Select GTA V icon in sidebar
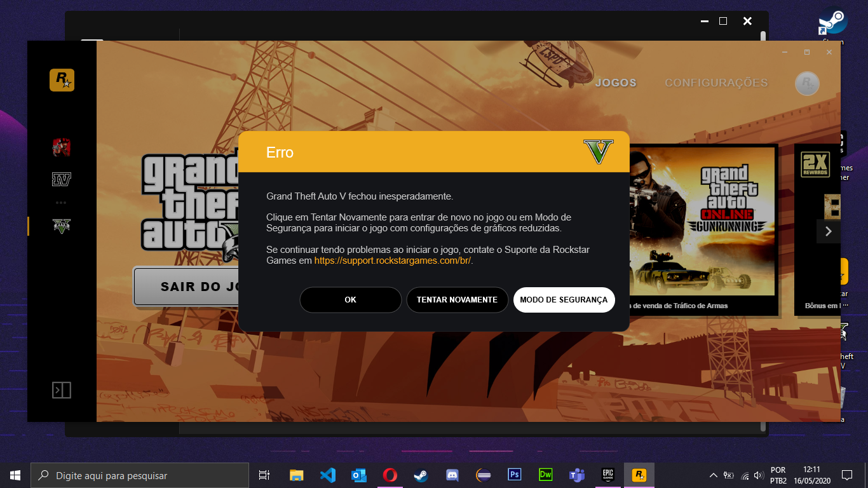 (62, 226)
